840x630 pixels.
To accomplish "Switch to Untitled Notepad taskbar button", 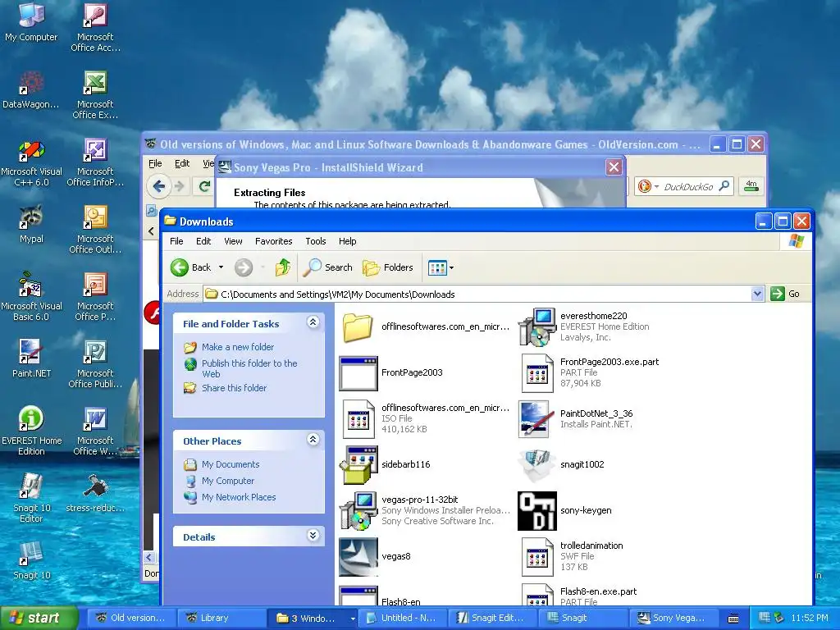I will pyautogui.click(x=403, y=619).
